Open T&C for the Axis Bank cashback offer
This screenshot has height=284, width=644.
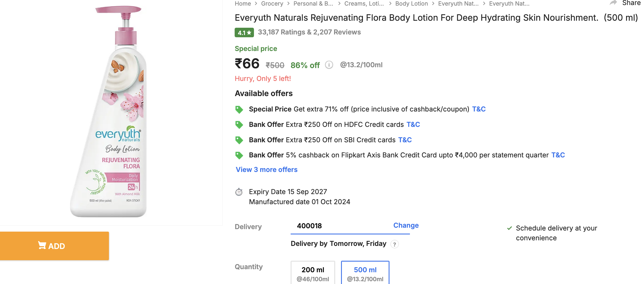(558, 155)
